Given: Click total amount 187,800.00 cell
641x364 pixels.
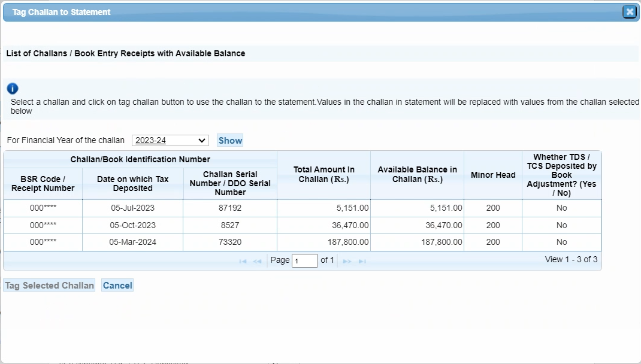Looking at the screenshot, I should coord(323,242).
